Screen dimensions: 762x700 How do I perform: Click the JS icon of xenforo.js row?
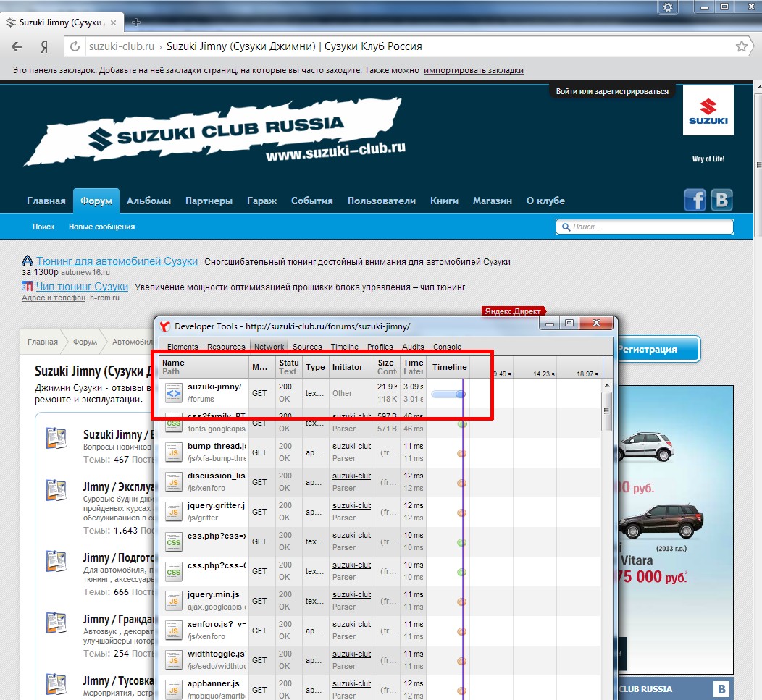(x=174, y=630)
